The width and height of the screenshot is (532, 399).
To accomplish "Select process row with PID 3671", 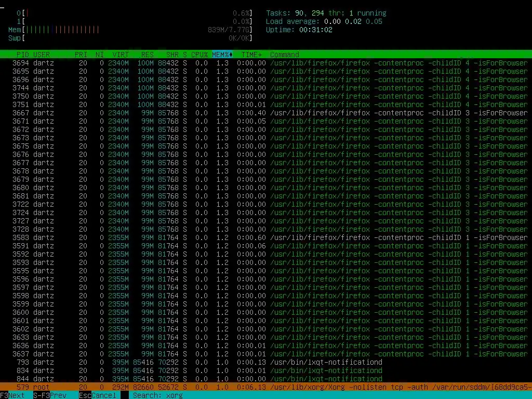I will click(x=266, y=121).
